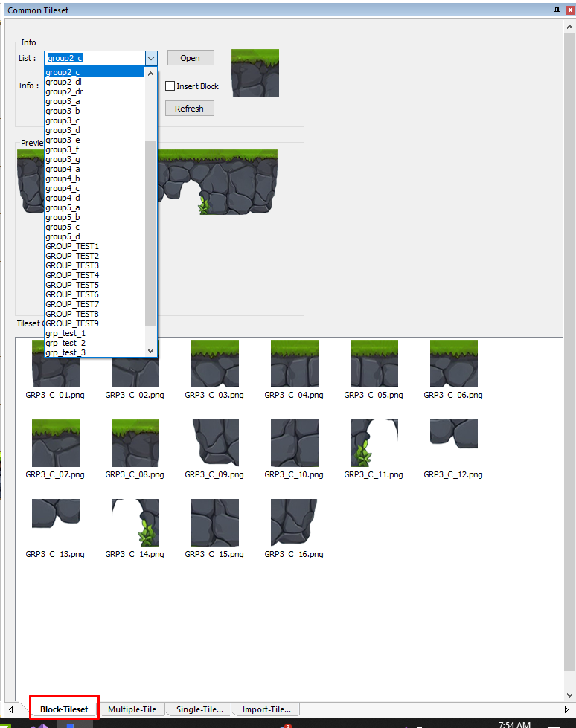
Task: Select the GRP3_C_04.png tile
Action: click(x=294, y=364)
